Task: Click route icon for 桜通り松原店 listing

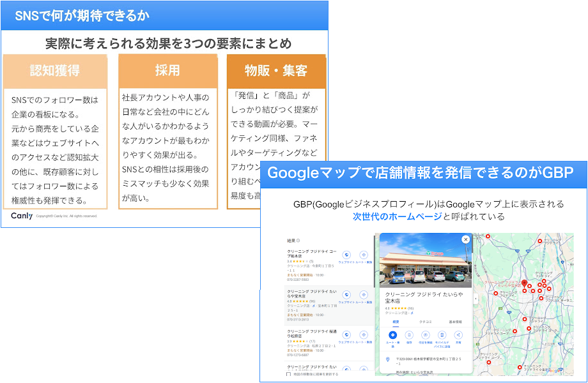Action: (x=364, y=335)
